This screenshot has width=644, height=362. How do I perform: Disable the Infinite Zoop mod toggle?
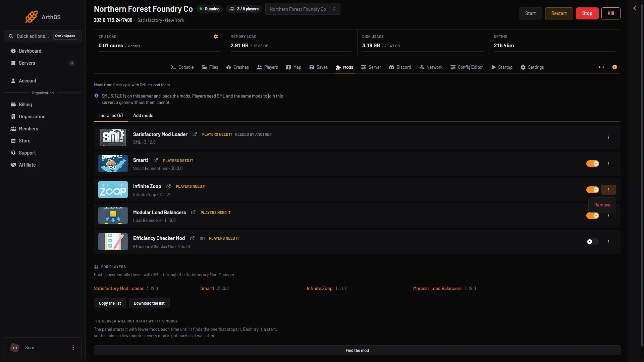[592, 190]
